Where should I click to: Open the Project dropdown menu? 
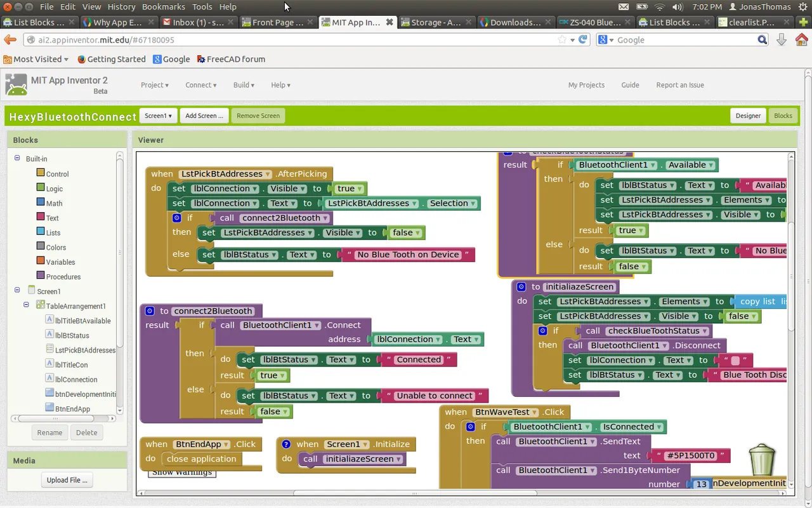(155, 85)
